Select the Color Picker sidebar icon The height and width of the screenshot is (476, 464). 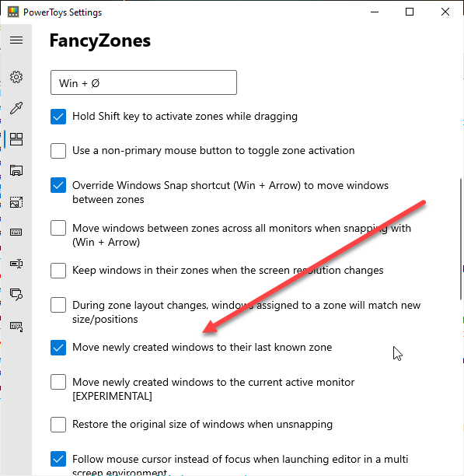click(16, 108)
